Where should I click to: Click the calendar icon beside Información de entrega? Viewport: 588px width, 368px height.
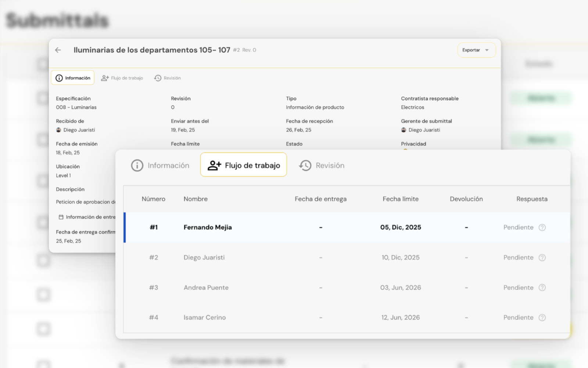pyautogui.click(x=61, y=217)
